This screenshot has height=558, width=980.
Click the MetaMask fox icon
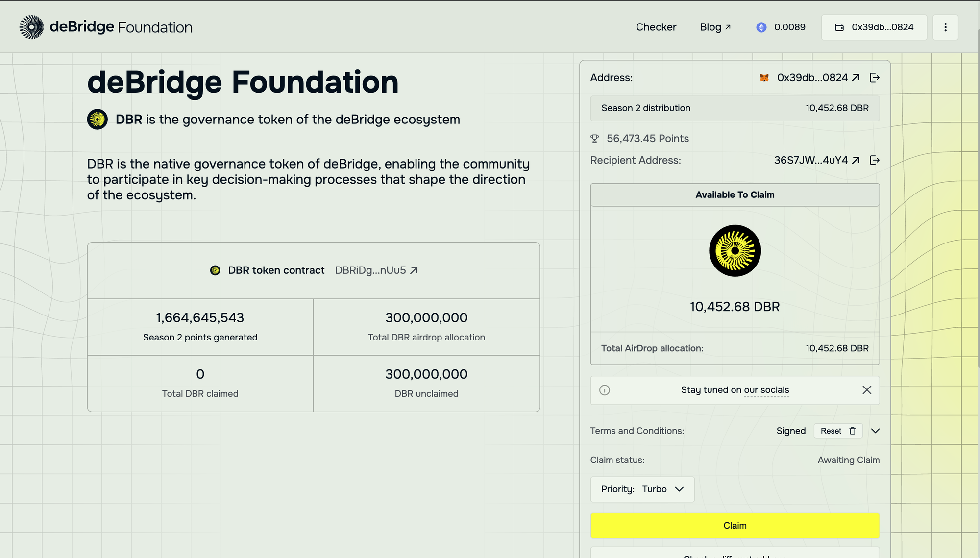[764, 78]
